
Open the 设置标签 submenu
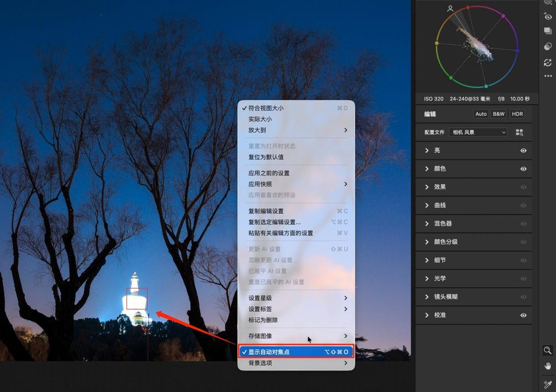pyautogui.click(x=296, y=309)
